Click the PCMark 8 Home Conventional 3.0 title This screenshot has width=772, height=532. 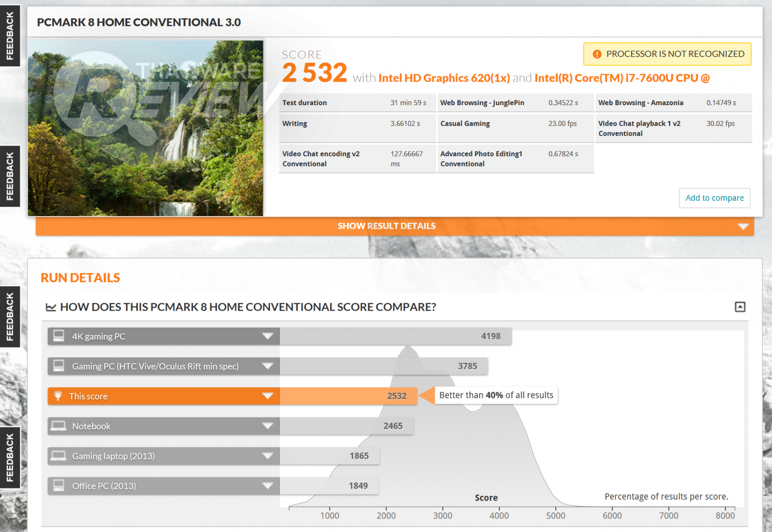pos(139,22)
